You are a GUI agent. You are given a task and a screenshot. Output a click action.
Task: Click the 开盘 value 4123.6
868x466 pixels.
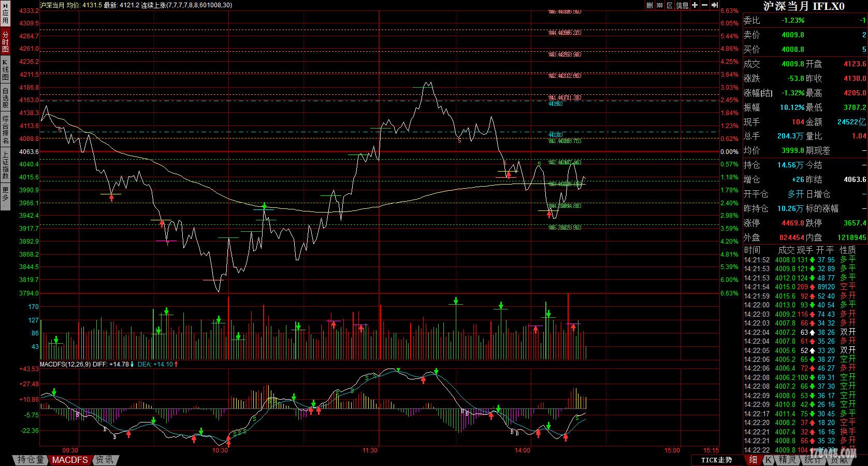(855, 64)
